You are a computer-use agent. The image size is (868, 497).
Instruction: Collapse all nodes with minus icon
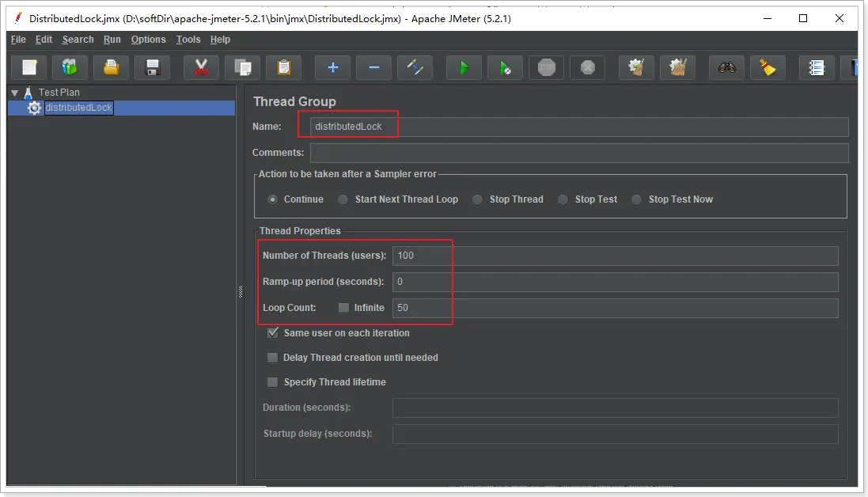373,67
